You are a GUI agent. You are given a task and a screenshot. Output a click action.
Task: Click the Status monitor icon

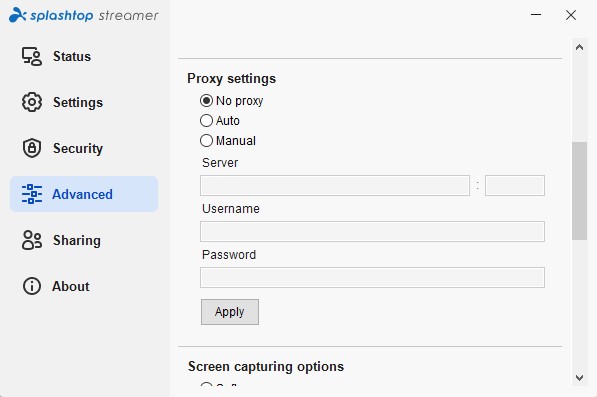(x=32, y=56)
